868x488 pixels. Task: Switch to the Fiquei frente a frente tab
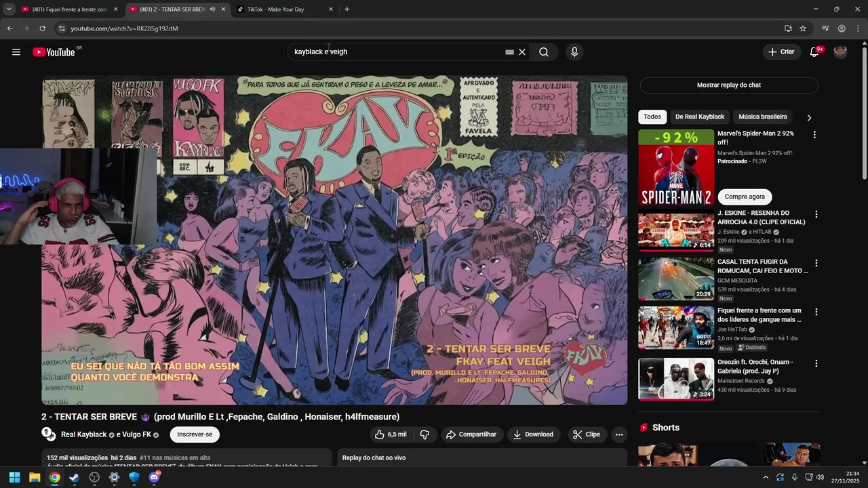[70, 9]
